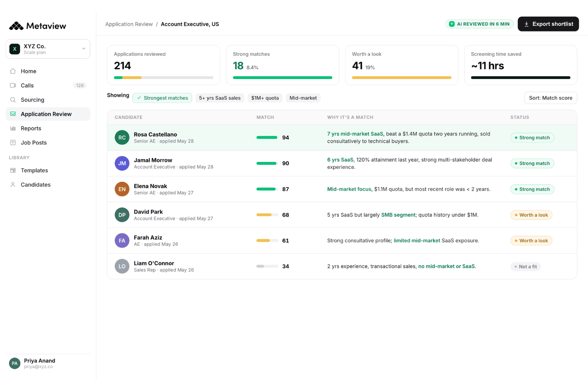Viewport: 588px width, 392px height.
Task: Click Elena Novak's EN avatar
Action: click(122, 189)
